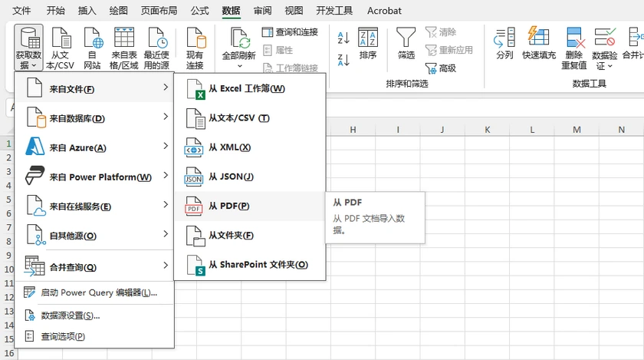Click the 现有连接 ribbon icon
The height and width of the screenshot is (360, 644).
click(195, 48)
